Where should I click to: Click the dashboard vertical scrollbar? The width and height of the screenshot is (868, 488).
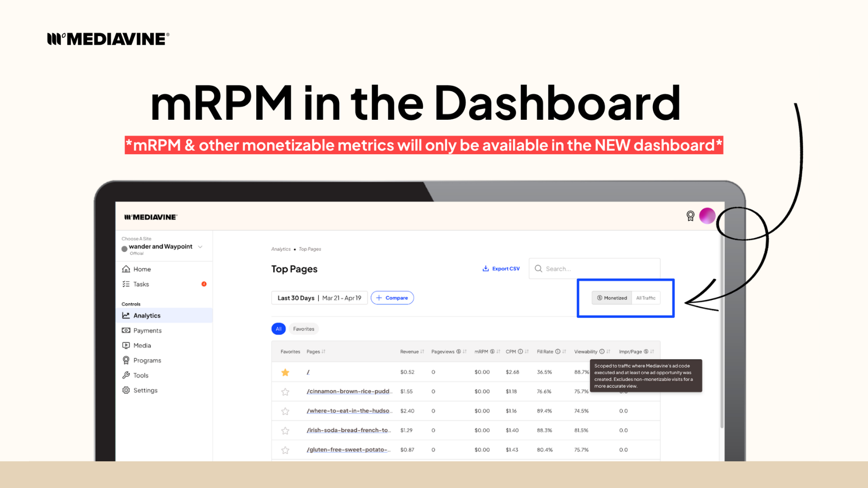pyautogui.click(x=722, y=330)
